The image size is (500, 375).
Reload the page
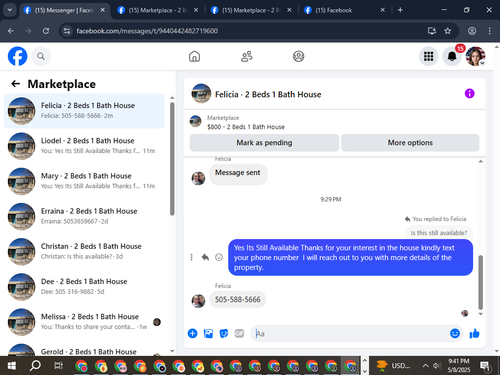point(46,31)
